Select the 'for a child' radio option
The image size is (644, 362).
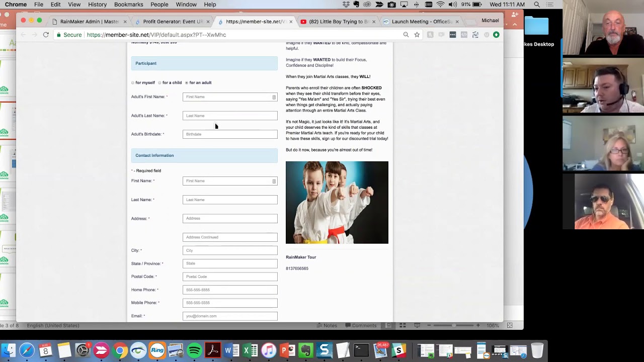point(159,83)
